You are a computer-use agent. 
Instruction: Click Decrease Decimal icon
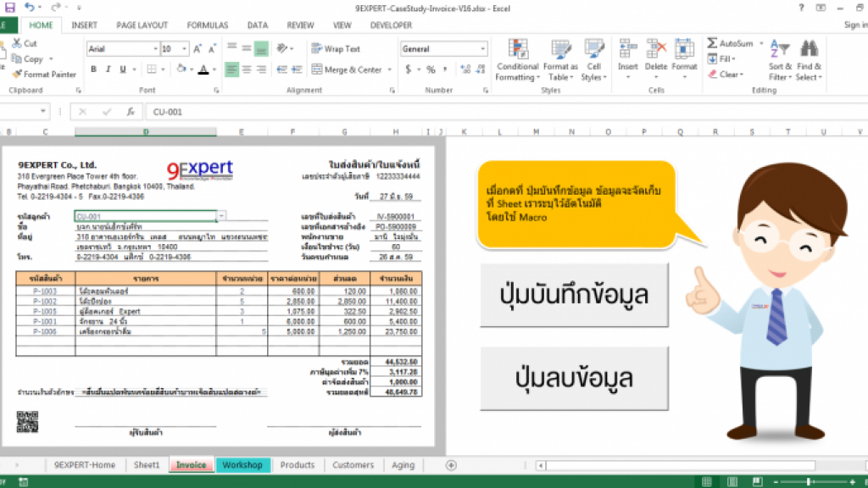point(481,69)
